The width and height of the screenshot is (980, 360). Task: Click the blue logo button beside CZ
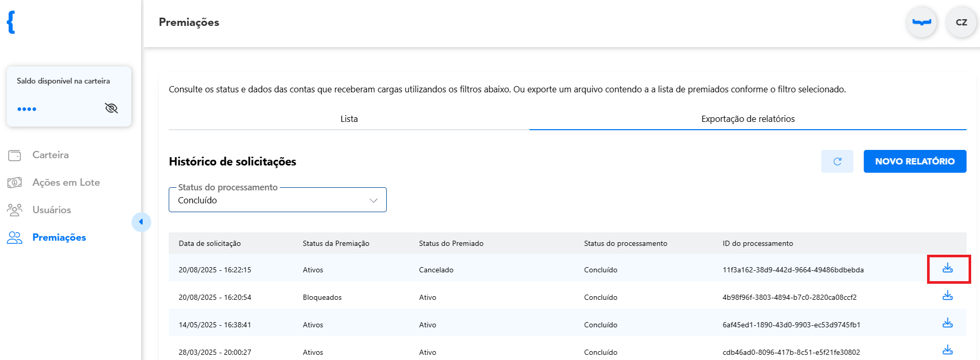coord(922,22)
